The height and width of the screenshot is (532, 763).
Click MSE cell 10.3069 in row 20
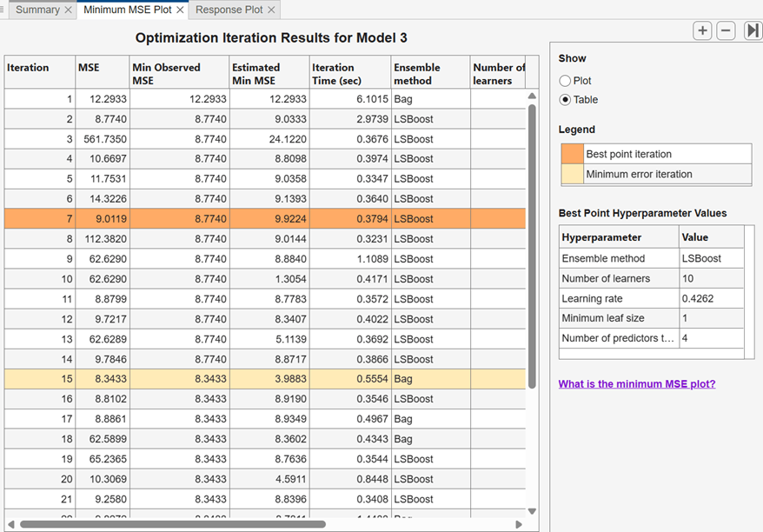(x=103, y=479)
